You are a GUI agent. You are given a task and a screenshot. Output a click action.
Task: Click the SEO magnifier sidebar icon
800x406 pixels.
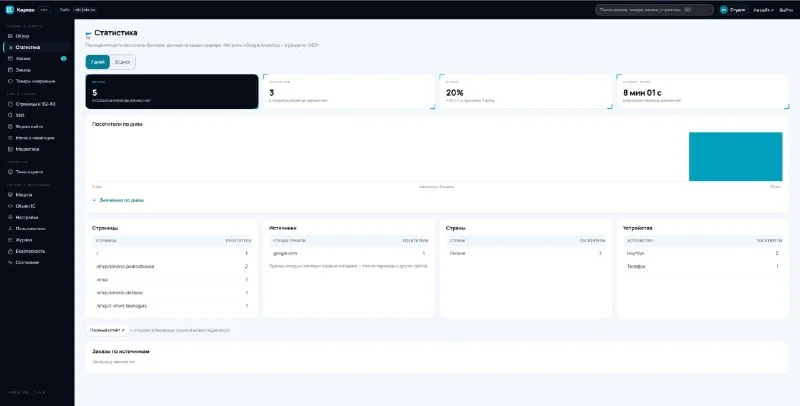coord(10,115)
